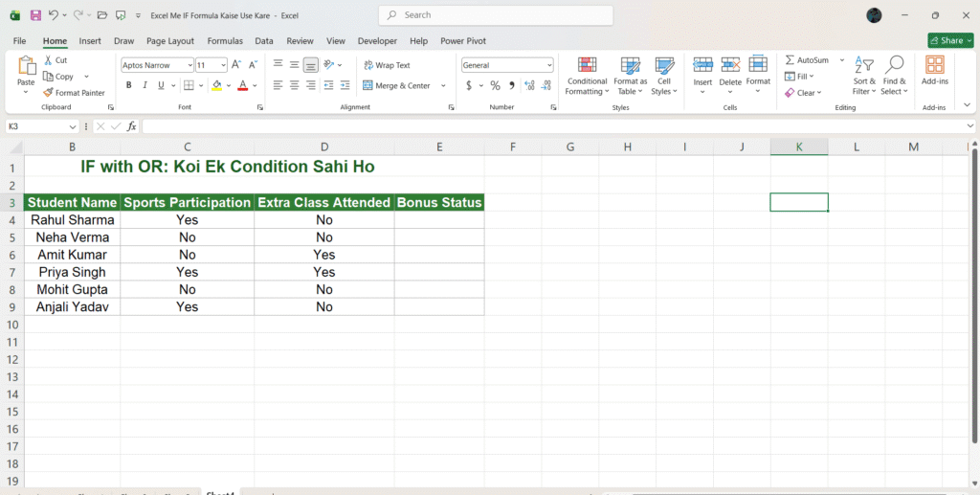Screen dimensions: 980x495
Task: Click the Delete cells icon
Action: pyautogui.click(x=730, y=64)
